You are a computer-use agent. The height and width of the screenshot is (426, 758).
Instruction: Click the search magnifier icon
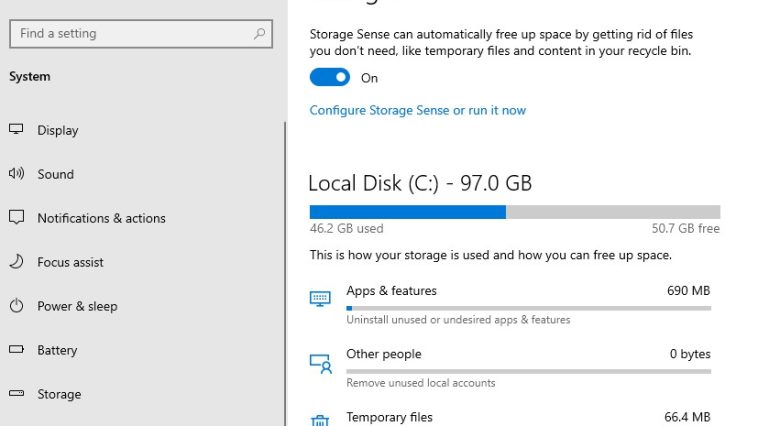tap(260, 33)
